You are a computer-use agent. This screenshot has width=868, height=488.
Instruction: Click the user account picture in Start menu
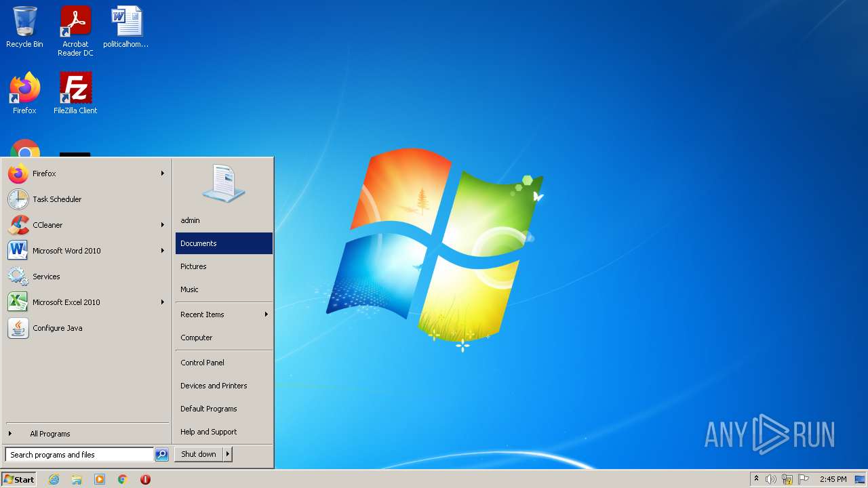pos(224,183)
